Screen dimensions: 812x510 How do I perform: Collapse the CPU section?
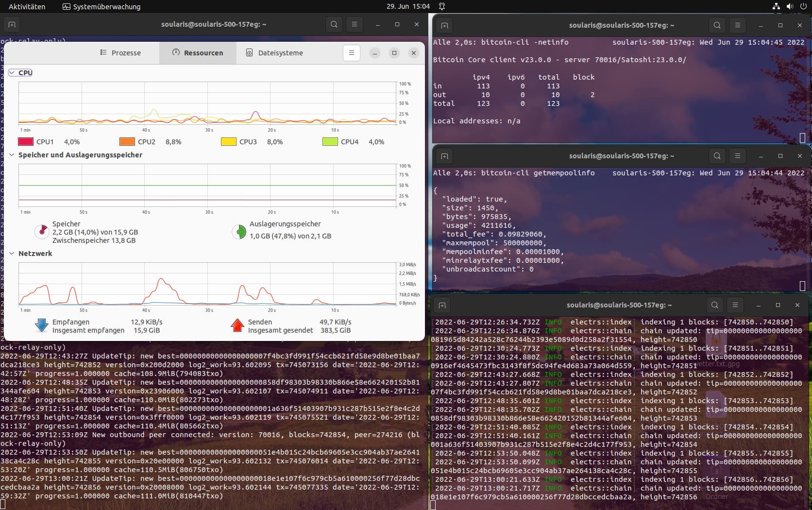coord(12,73)
